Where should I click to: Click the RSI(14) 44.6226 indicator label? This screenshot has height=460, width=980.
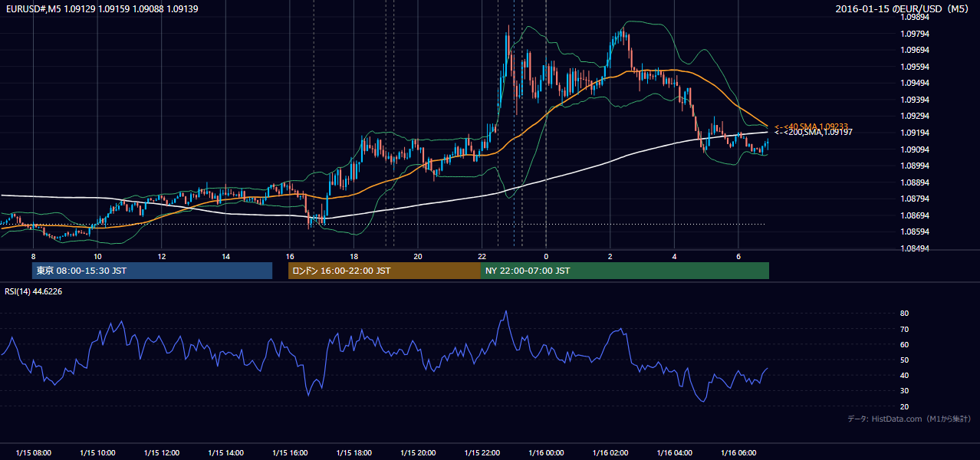coord(33,291)
